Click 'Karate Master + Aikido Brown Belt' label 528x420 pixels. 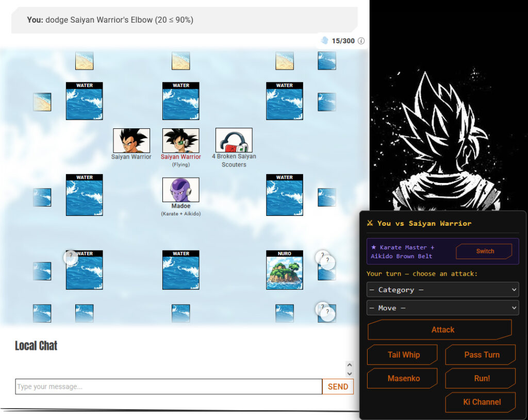pos(402,251)
